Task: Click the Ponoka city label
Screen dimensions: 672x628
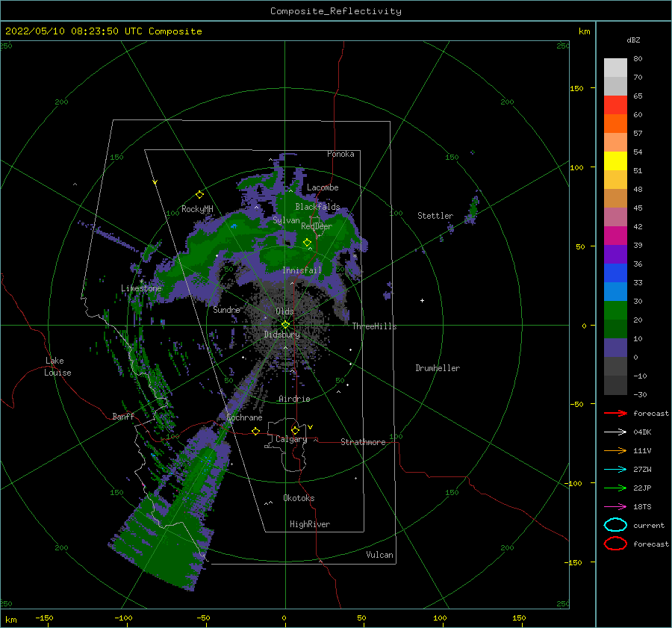Action: pos(340,154)
